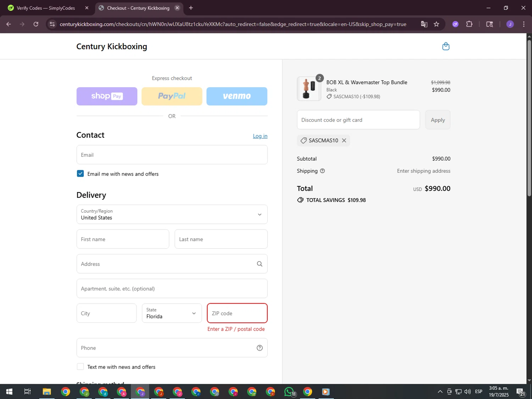This screenshot has width=532, height=399.
Task: Open the purple browser extension icon
Action: click(455, 24)
